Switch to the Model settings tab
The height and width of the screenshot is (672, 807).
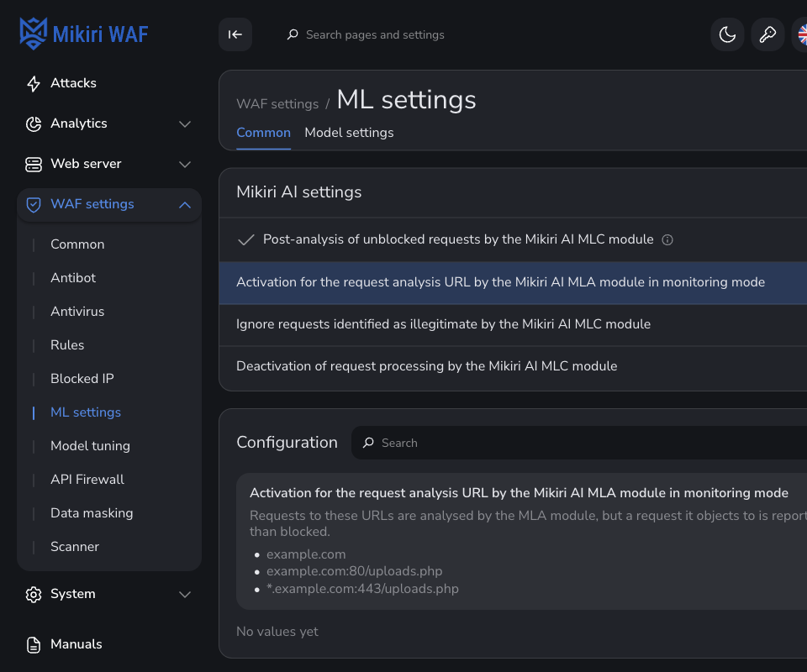(349, 133)
